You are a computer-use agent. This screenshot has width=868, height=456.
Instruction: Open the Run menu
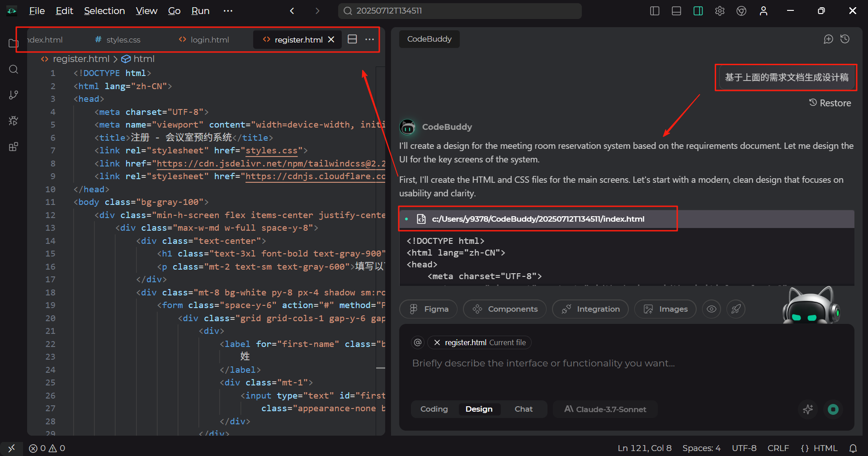[200, 11]
